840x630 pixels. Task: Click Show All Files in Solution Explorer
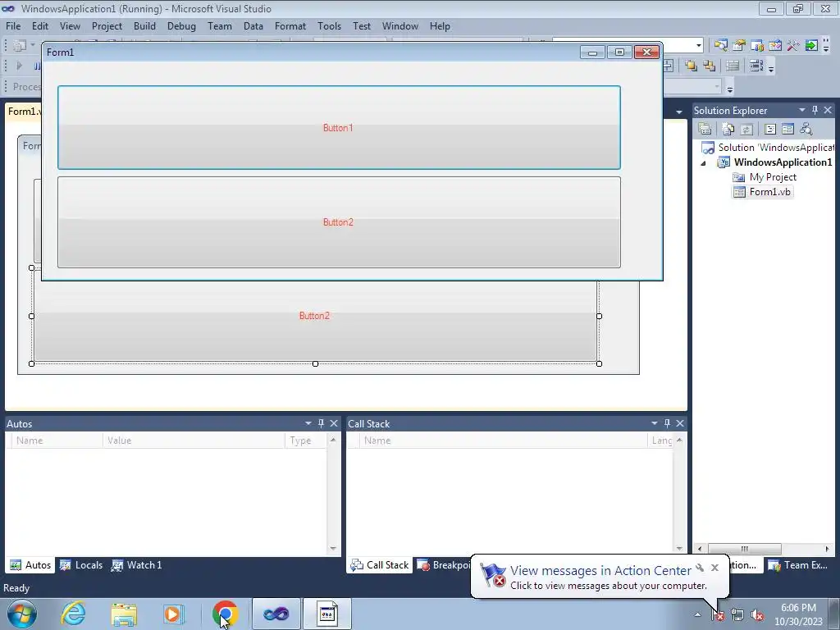[728, 129]
